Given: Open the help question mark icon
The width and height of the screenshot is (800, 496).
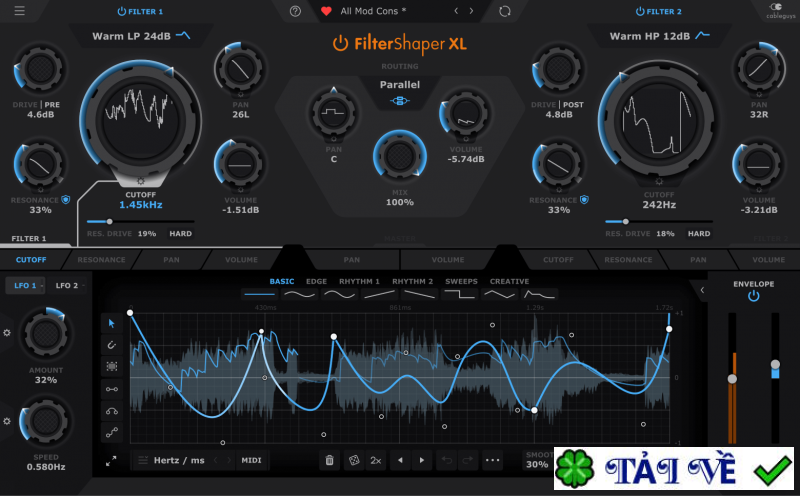Looking at the screenshot, I should pyautogui.click(x=295, y=11).
